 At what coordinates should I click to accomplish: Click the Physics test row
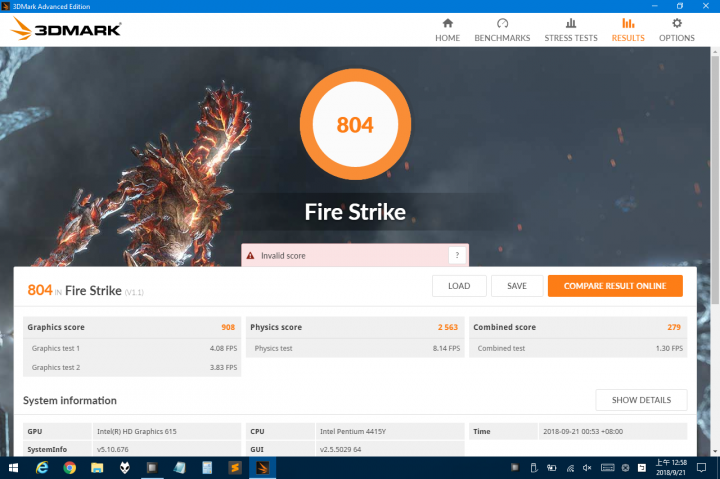click(355, 348)
